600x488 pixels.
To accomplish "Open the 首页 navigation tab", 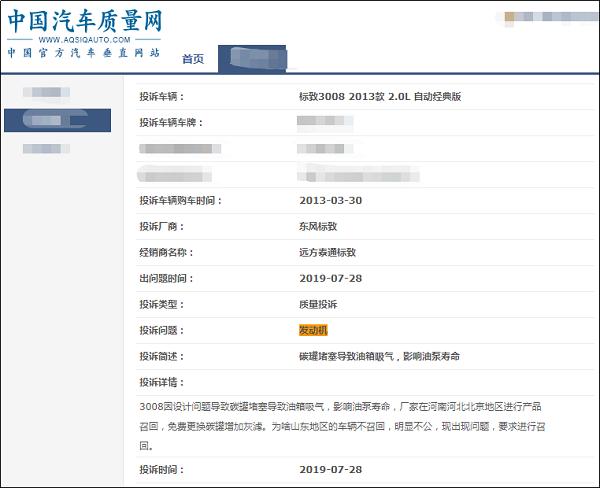I will [x=193, y=59].
